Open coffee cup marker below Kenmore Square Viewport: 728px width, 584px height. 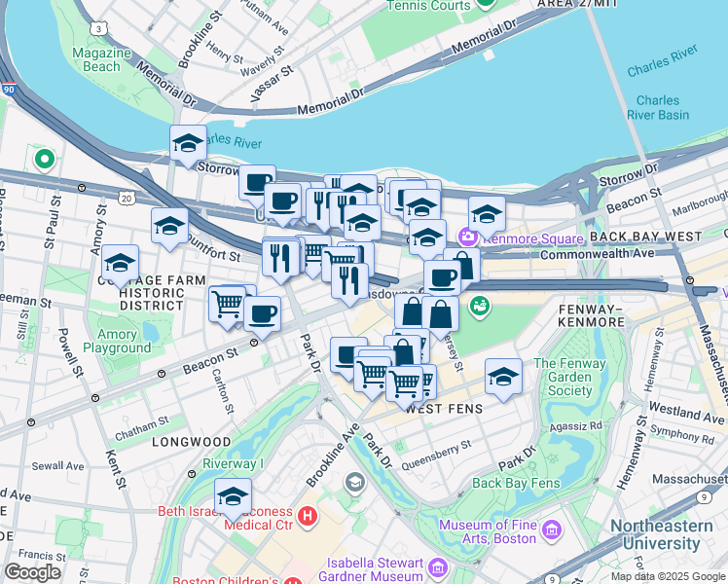coord(443,280)
